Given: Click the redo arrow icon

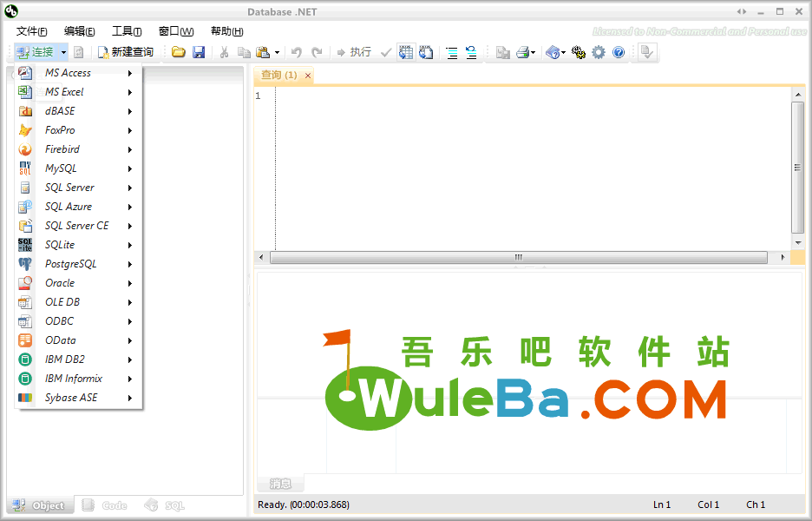Looking at the screenshot, I should click(317, 52).
